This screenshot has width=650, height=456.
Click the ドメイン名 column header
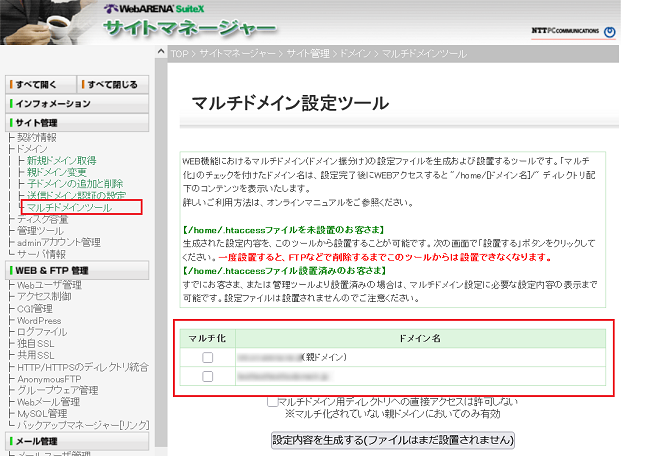pyautogui.click(x=420, y=339)
